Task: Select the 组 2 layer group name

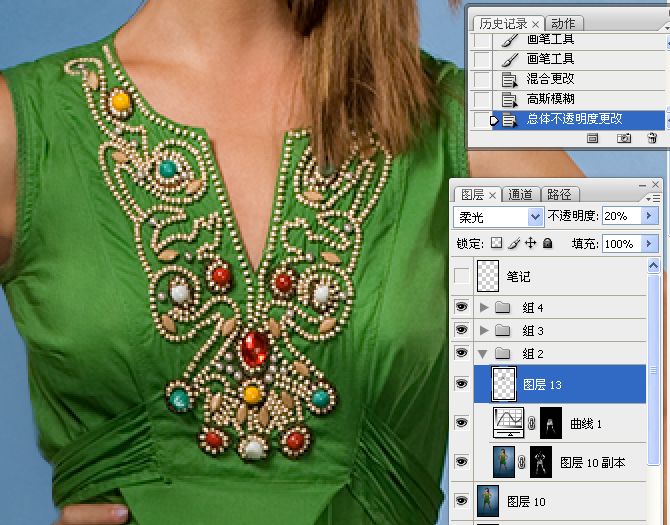Action: click(x=532, y=353)
